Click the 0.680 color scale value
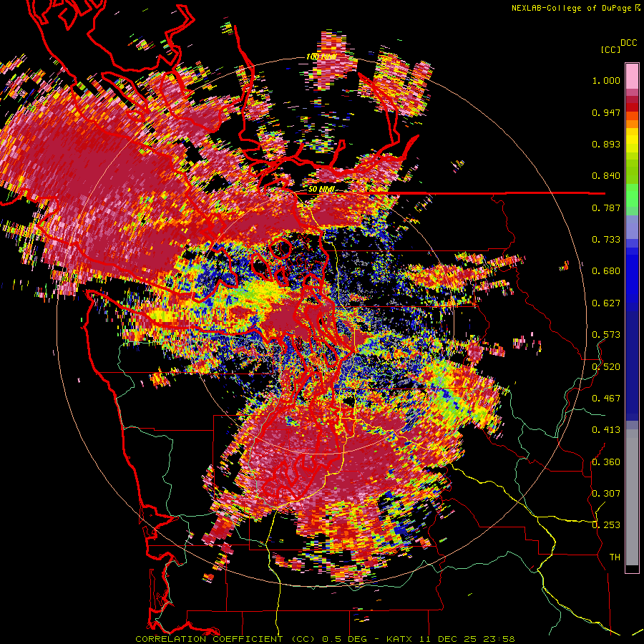The height and width of the screenshot is (644, 644). click(606, 271)
